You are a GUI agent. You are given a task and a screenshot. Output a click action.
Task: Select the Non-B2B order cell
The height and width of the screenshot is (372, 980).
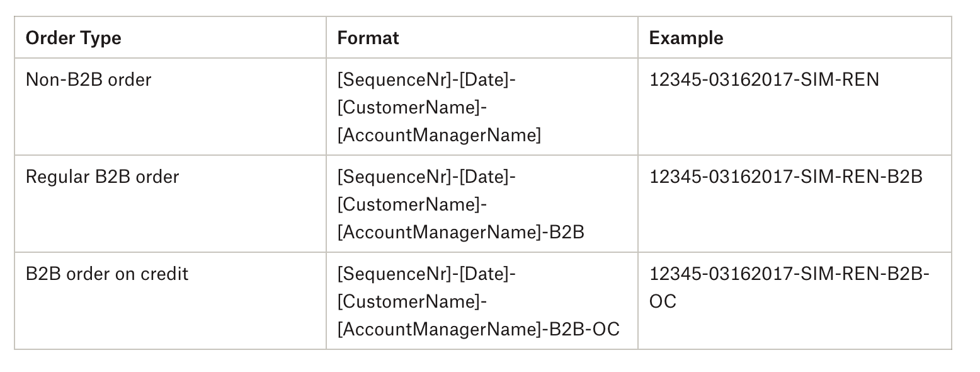click(88, 79)
